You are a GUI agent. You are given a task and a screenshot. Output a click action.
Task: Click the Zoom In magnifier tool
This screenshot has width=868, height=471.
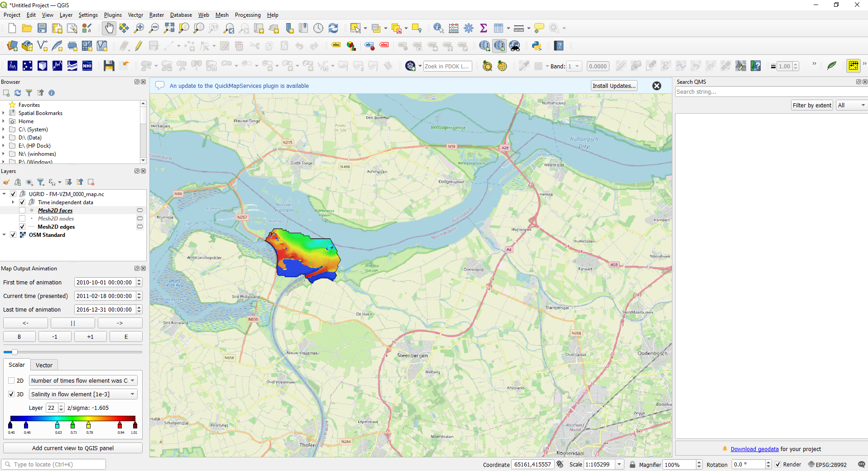click(x=139, y=28)
